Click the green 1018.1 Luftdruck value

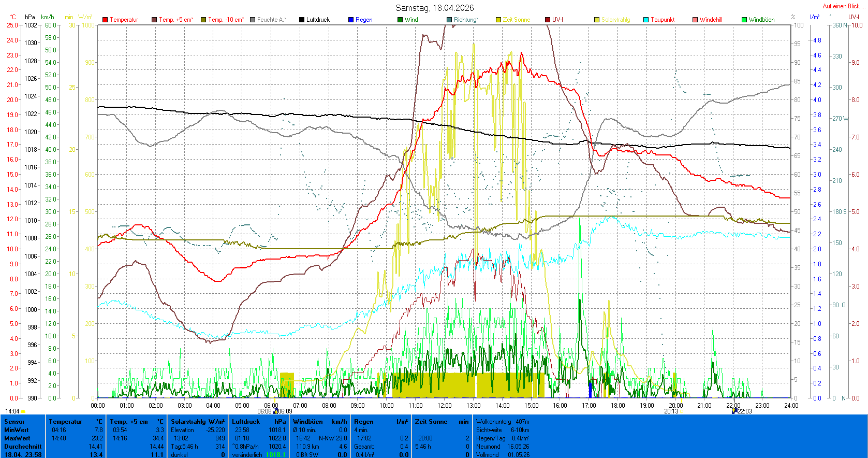275,454
